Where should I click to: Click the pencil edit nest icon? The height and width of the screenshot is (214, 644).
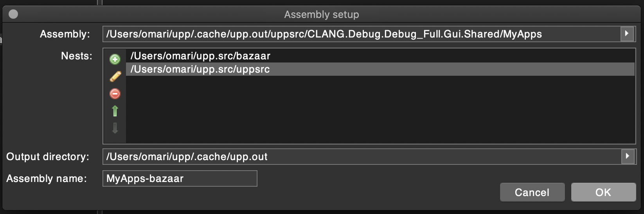point(115,77)
